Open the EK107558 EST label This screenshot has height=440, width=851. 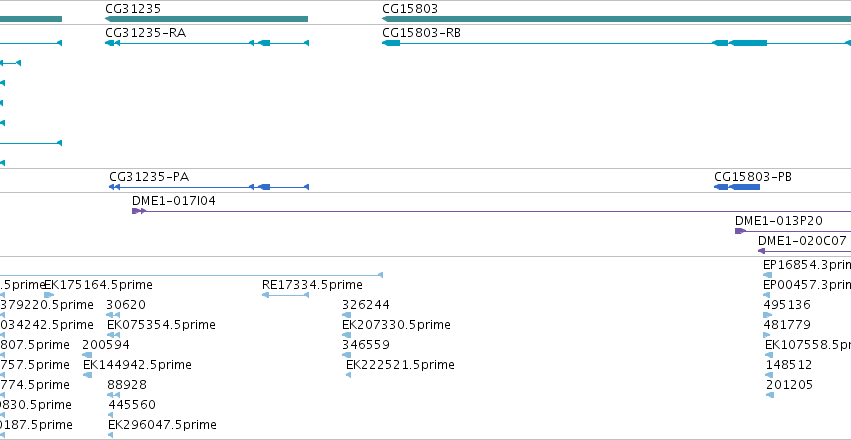tap(808, 345)
